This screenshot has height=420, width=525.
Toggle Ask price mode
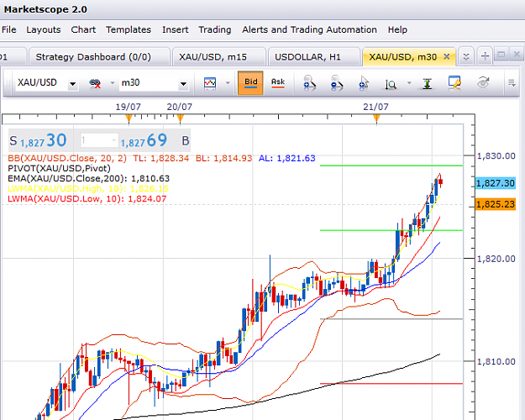click(278, 82)
